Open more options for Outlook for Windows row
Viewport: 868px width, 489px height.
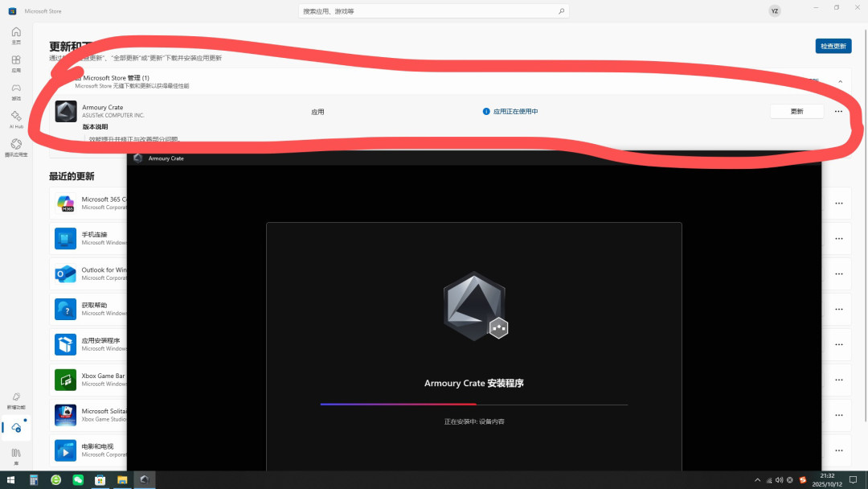(839, 274)
